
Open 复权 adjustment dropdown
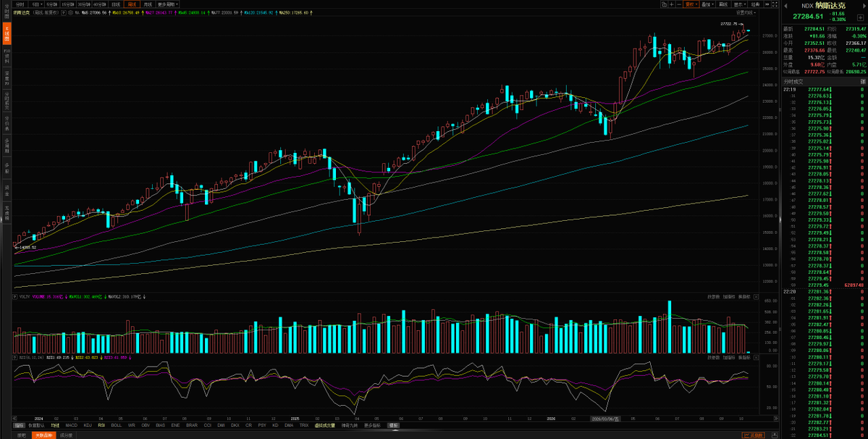pyautogui.click(x=691, y=4)
